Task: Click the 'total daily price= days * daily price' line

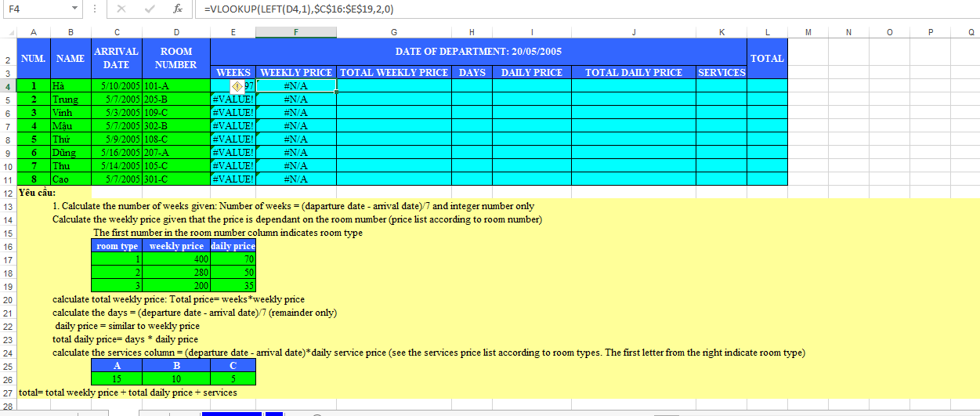Action: [x=125, y=339]
